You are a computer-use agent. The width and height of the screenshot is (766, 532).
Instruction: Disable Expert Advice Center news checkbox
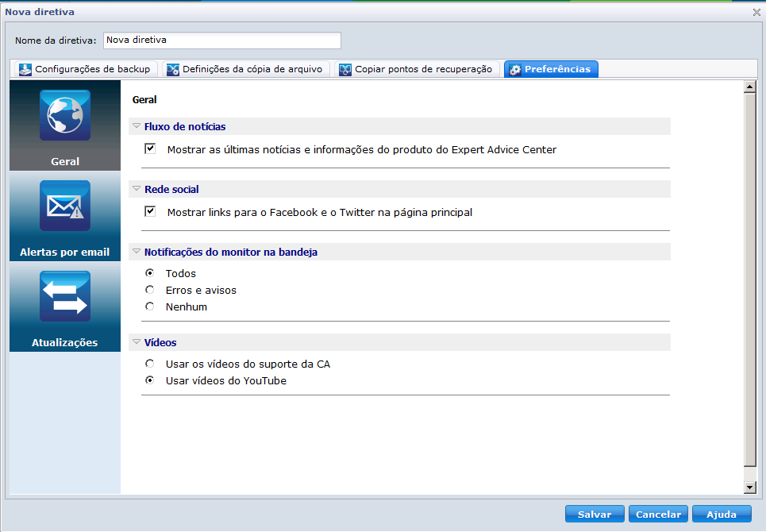tap(150, 148)
